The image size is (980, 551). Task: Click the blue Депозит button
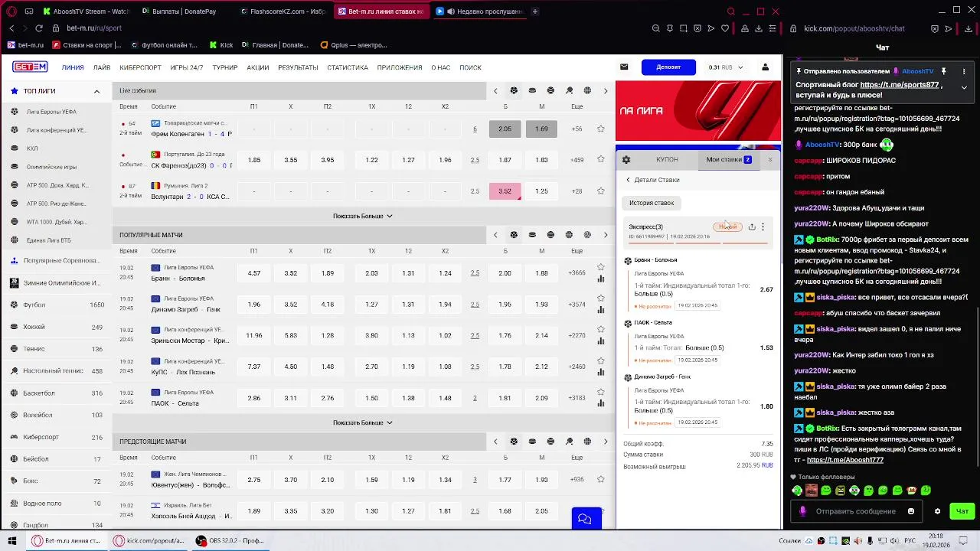pos(668,67)
